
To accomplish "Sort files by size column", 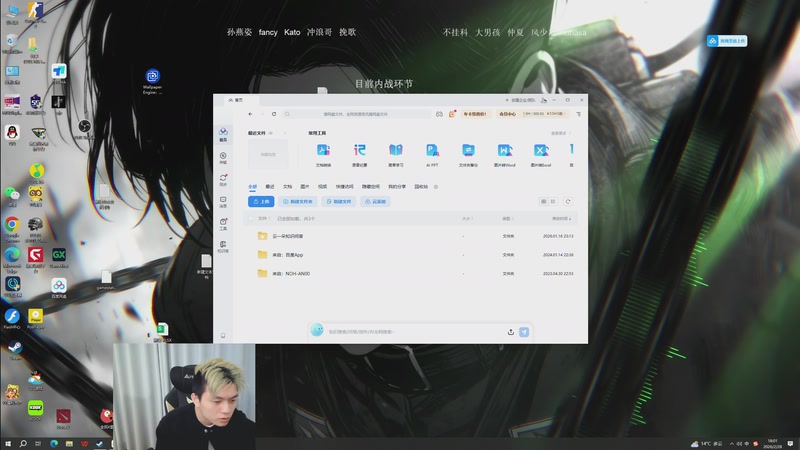I will pos(467,218).
